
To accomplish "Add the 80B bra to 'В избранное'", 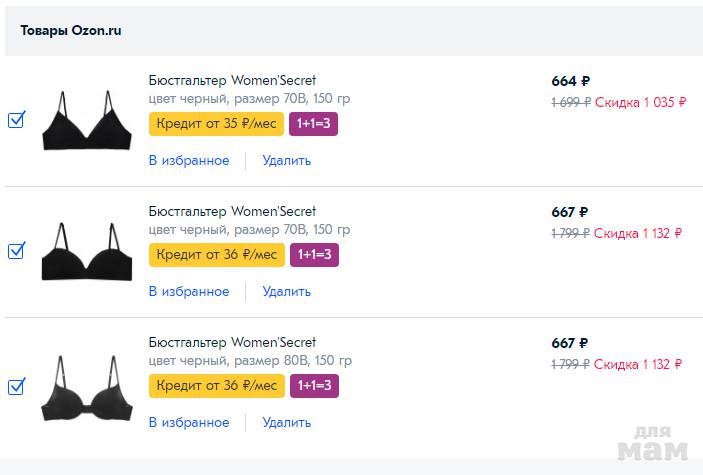I will (x=189, y=422).
